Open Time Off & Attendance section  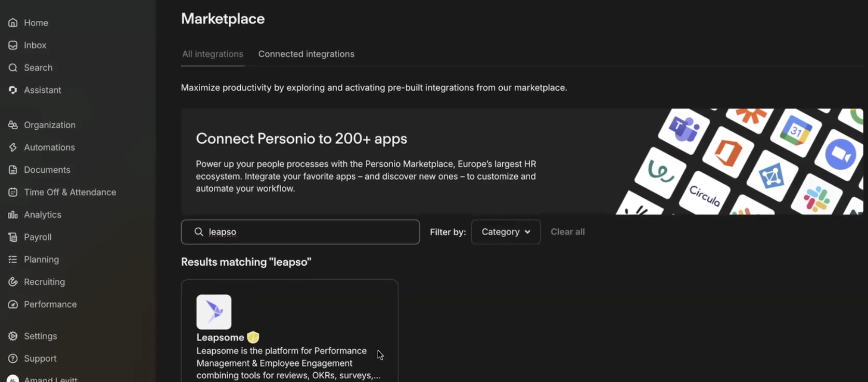pos(62,192)
